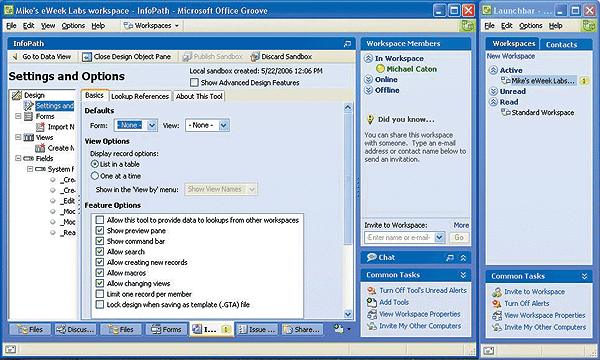Collapse the Common Tasks panel in Launchbar
The image size is (600, 360).
(x=584, y=276)
